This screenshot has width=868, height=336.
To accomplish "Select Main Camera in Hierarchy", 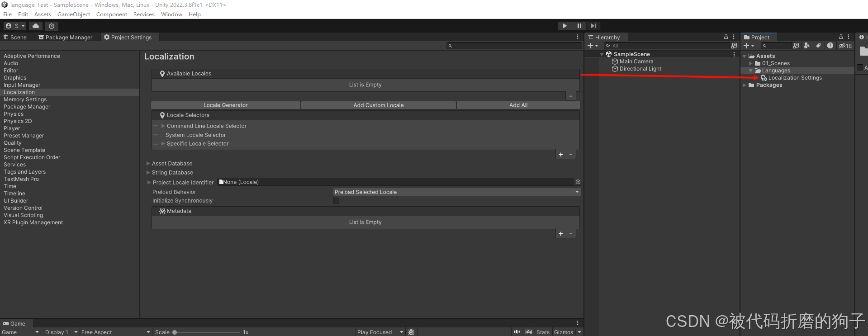I will point(636,62).
